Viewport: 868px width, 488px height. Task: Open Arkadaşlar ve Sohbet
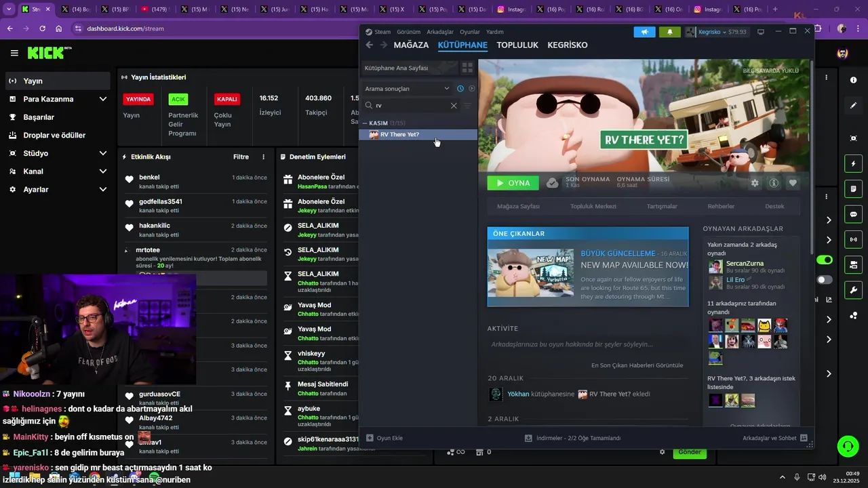click(x=774, y=438)
